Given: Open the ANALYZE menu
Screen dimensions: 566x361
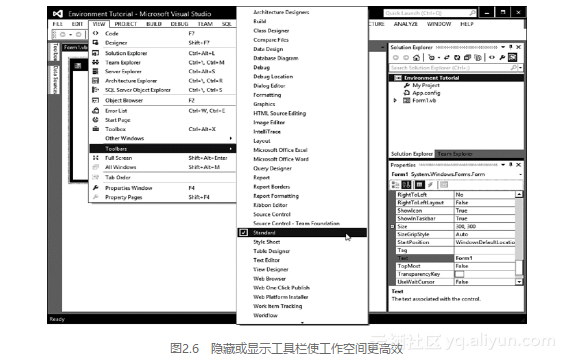Looking at the screenshot, I should [406, 24].
